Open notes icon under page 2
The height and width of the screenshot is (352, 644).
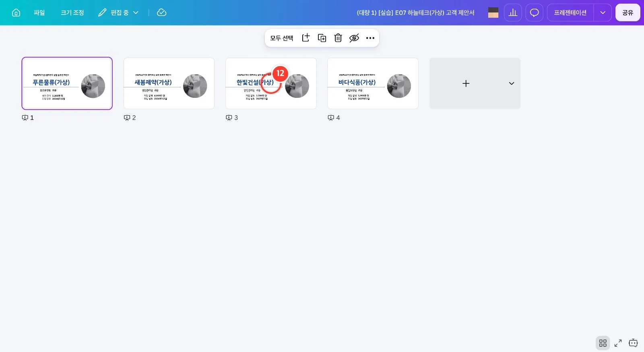click(127, 118)
